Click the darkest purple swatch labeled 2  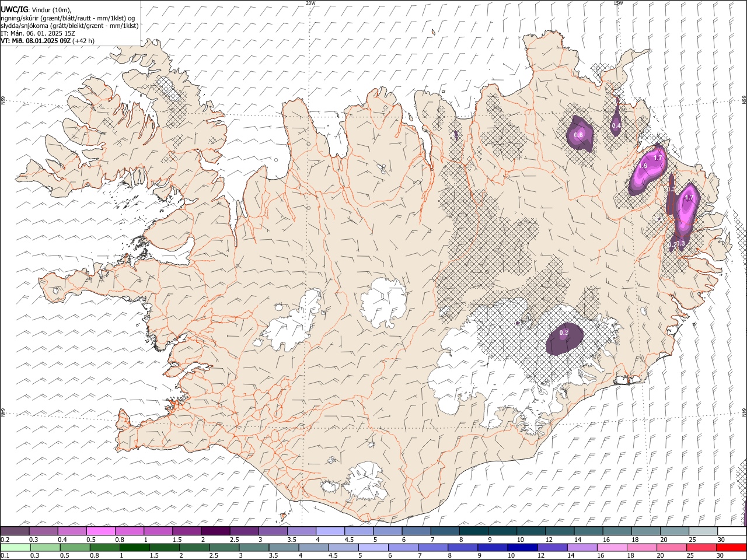[215, 531]
